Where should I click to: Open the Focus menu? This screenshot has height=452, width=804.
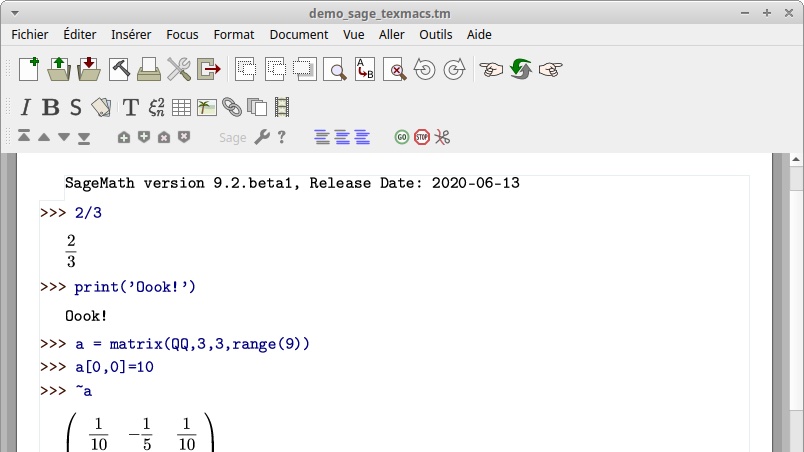(182, 35)
